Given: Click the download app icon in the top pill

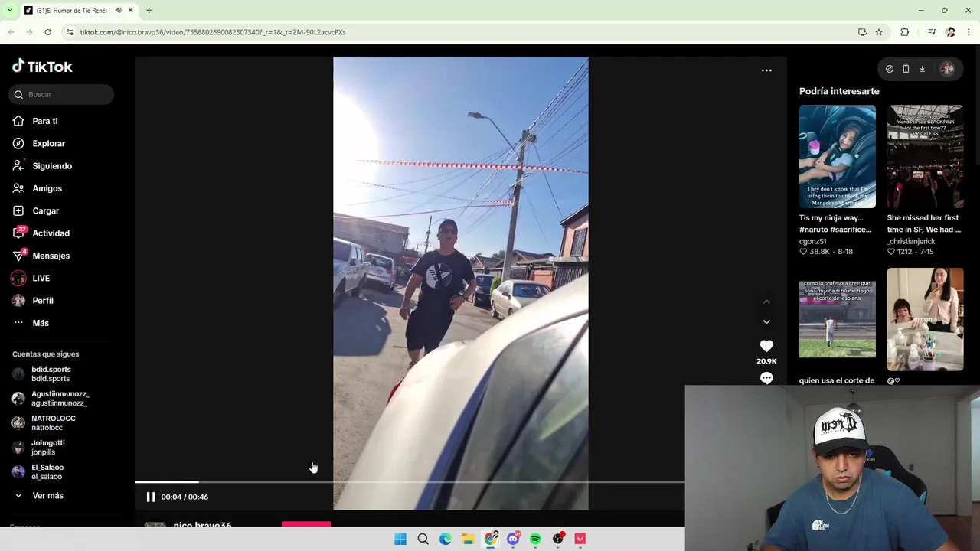Looking at the screenshot, I should click(x=922, y=69).
